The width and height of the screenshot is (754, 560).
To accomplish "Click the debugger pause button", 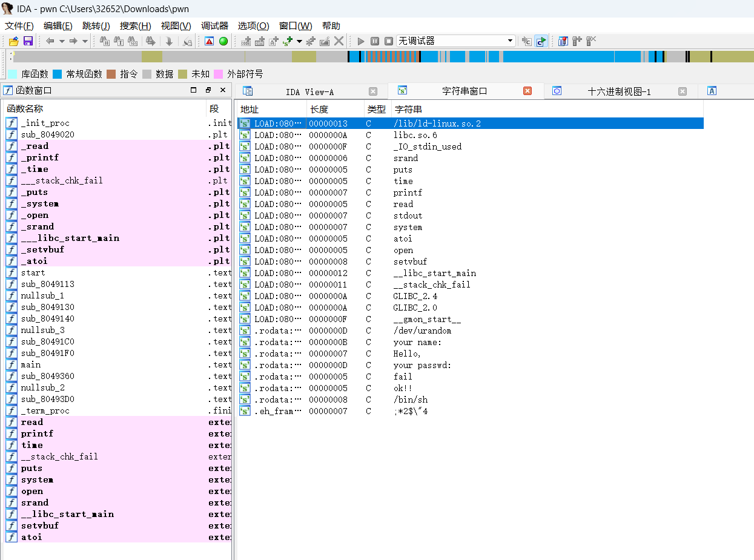I will click(375, 41).
